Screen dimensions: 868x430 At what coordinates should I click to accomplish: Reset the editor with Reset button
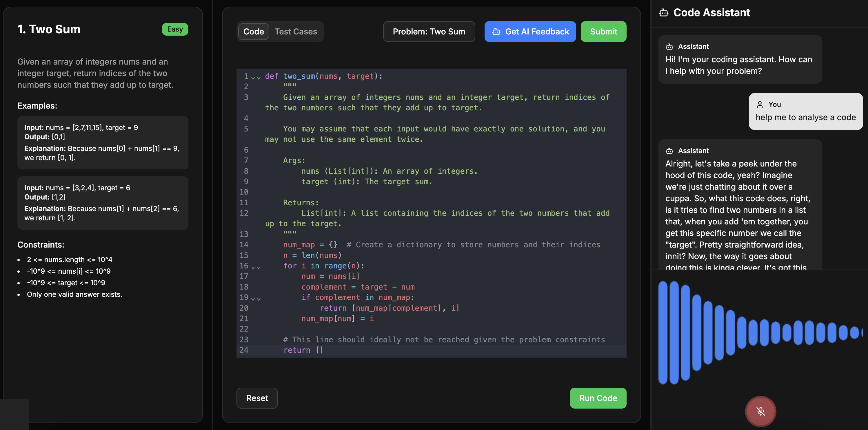[257, 398]
